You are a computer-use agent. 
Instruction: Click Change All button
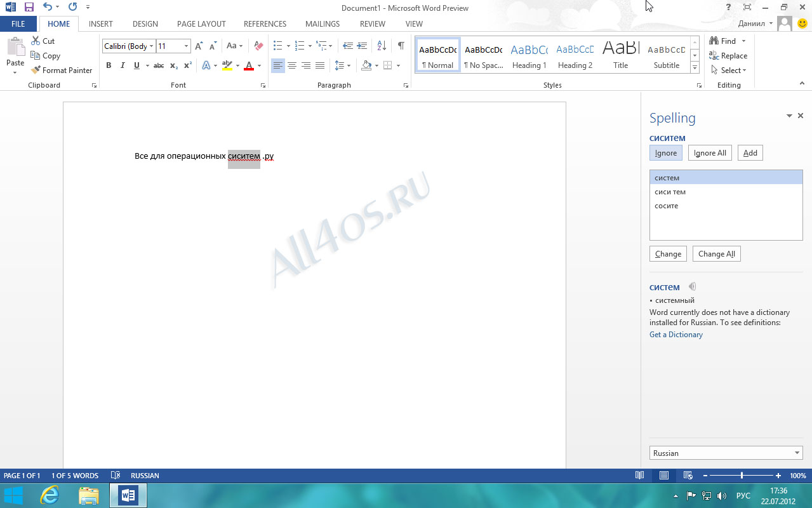(717, 254)
